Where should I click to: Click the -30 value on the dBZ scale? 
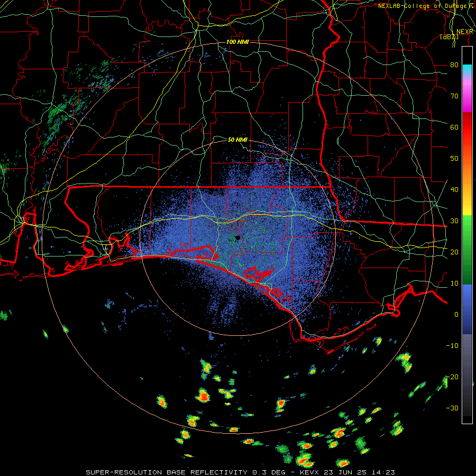pos(452,408)
